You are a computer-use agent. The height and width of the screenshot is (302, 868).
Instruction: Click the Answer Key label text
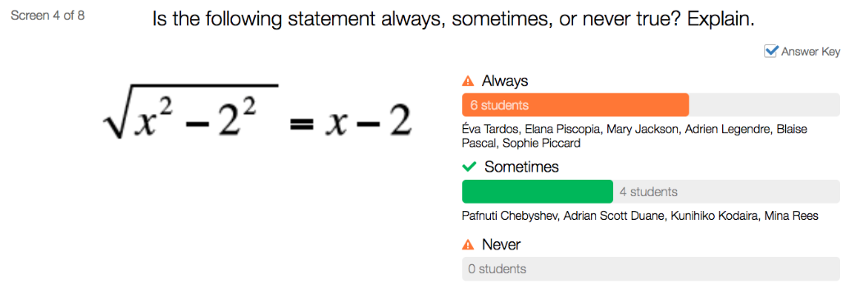[811, 52]
